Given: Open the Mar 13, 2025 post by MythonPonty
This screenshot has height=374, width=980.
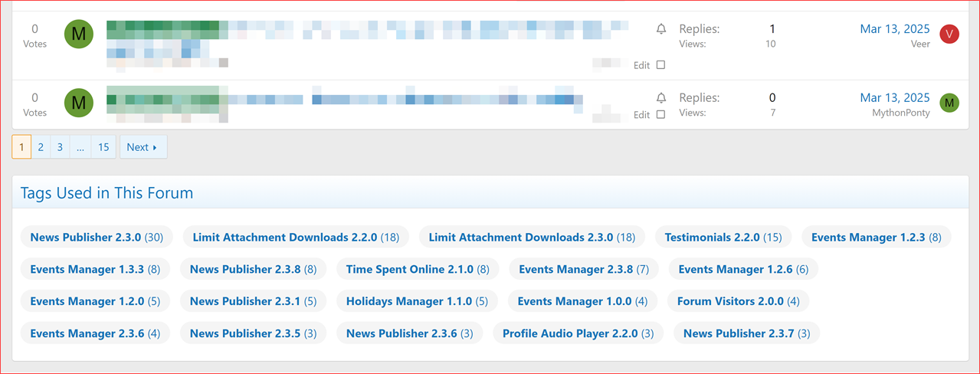Looking at the screenshot, I should [x=895, y=98].
